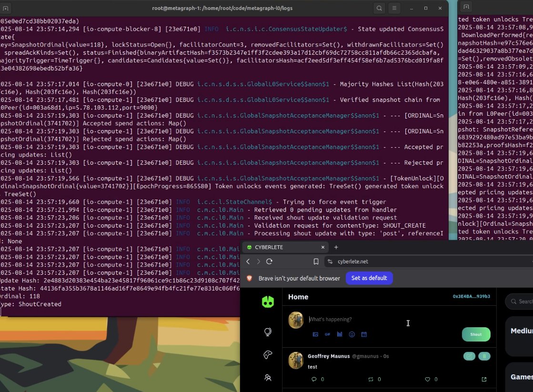The width and height of the screenshot is (533, 392).
Task: Click wallet address 0x3E4BA...939b3
Action: (471, 296)
